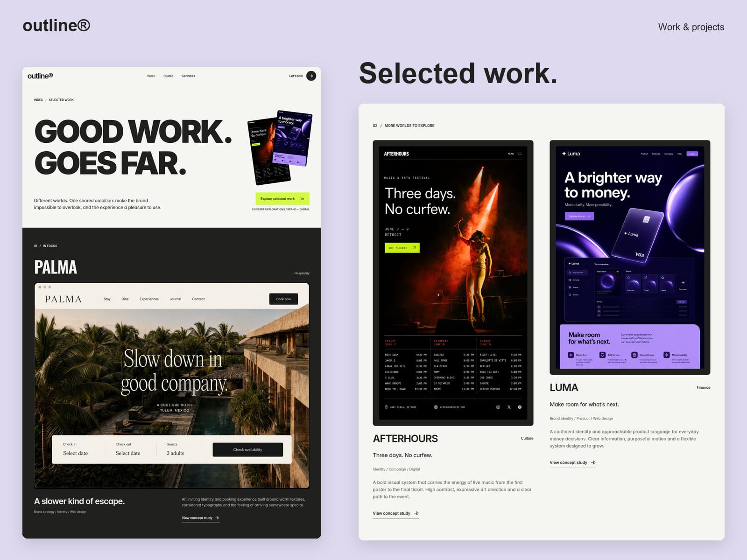Click the Luma Log in button
This screenshot has height=560, width=747.
692,154
